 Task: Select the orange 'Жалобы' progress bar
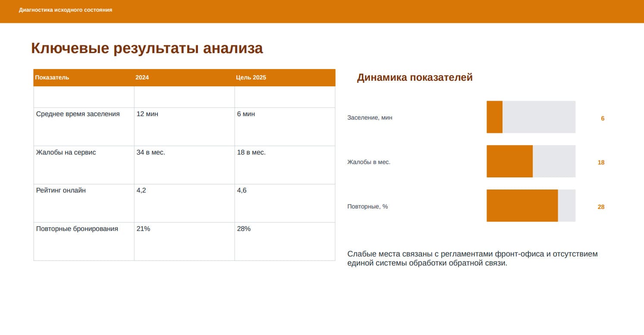pos(509,161)
